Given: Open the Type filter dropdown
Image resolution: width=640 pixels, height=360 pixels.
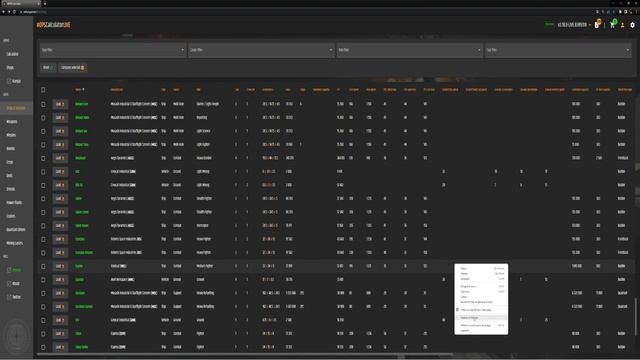Looking at the screenshot, I should click(113, 50).
